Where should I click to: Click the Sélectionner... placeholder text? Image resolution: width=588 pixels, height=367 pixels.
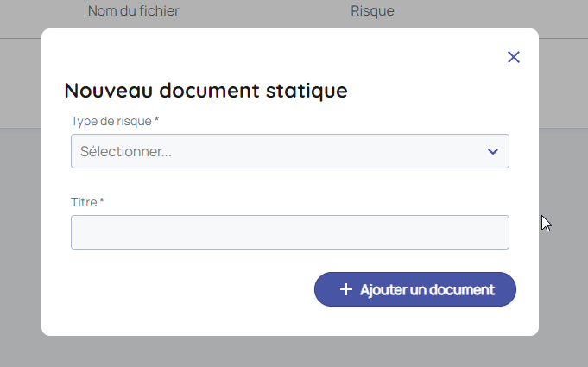(126, 152)
